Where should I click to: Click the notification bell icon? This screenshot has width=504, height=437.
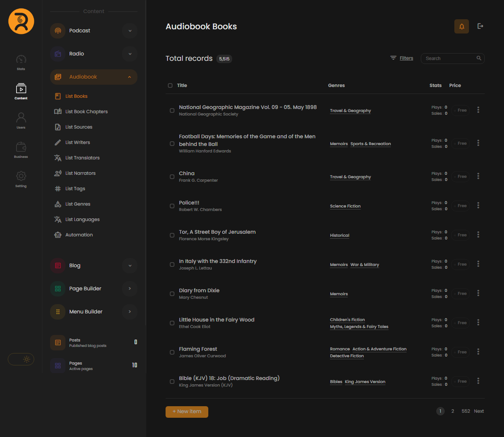click(461, 27)
